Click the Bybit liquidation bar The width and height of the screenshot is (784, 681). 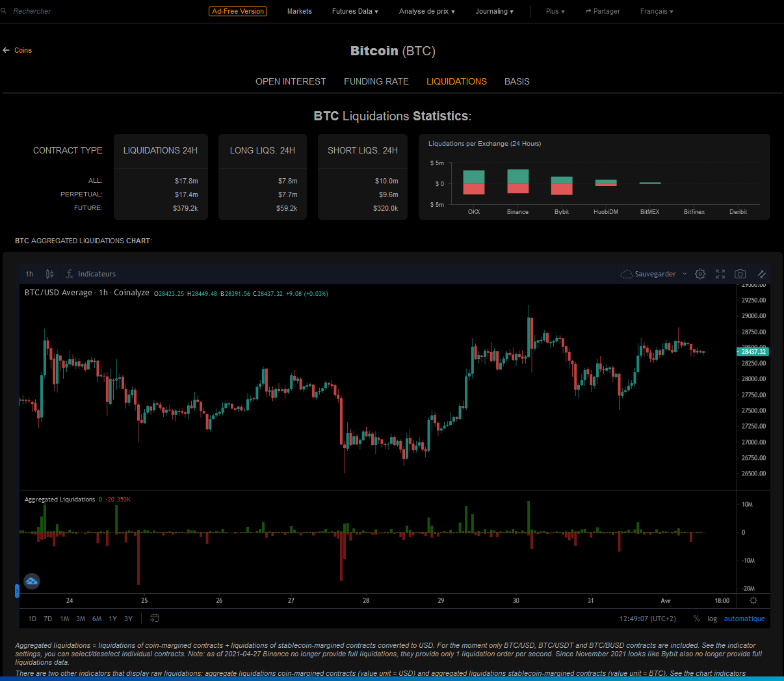[562, 186]
